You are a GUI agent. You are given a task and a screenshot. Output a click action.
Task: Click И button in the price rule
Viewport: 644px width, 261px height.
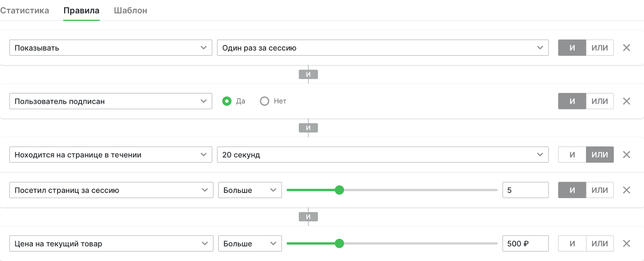(572, 244)
